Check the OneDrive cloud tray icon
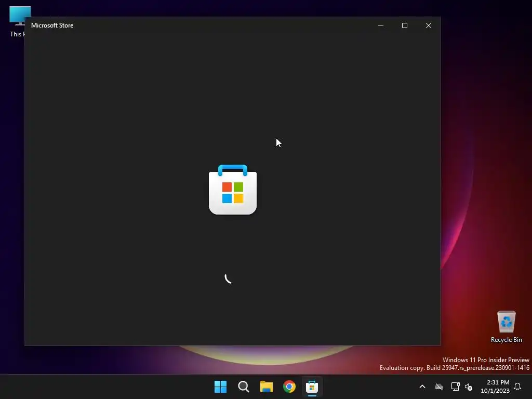Image resolution: width=532 pixels, height=399 pixels. click(x=439, y=387)
